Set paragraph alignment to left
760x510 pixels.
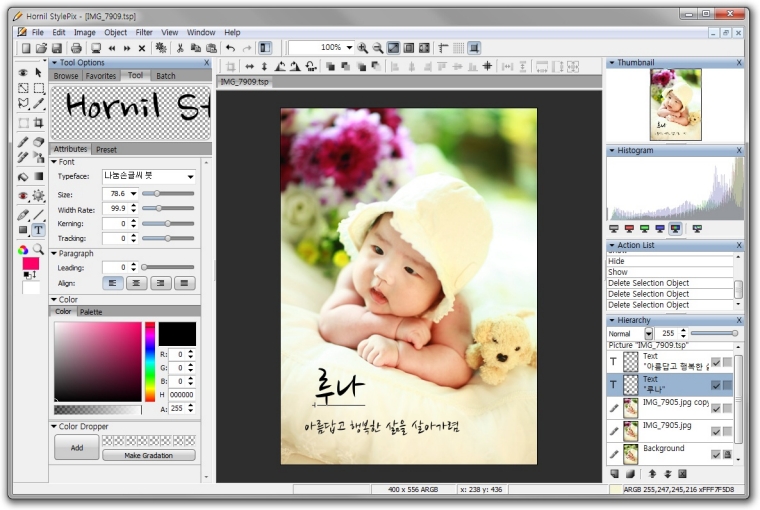[x=112, y=283]
